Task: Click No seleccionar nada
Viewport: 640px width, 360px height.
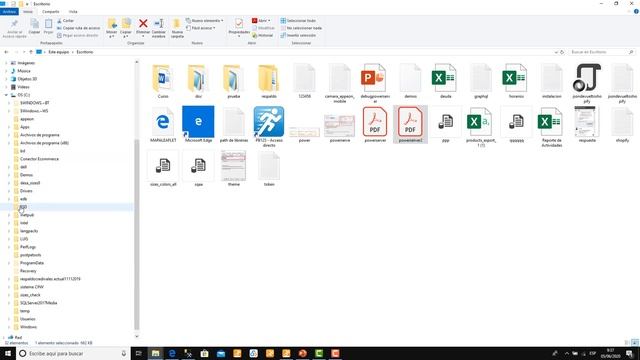Action: click(x=301, y=28)
